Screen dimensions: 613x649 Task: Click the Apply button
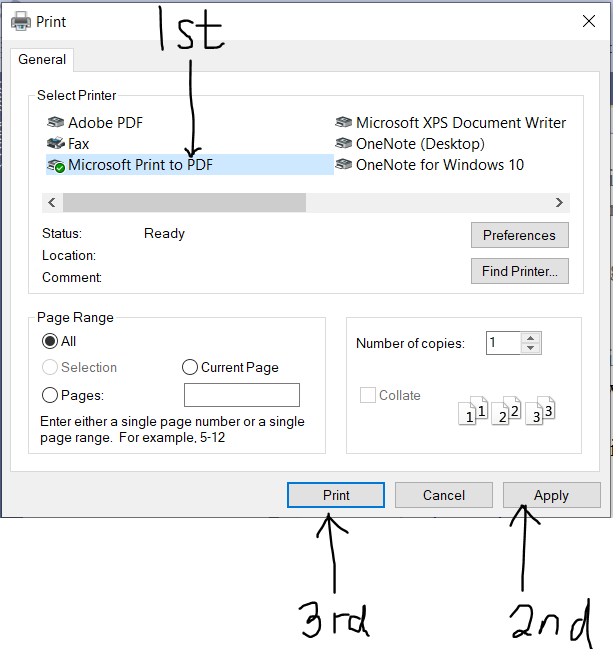click(552, 495)
